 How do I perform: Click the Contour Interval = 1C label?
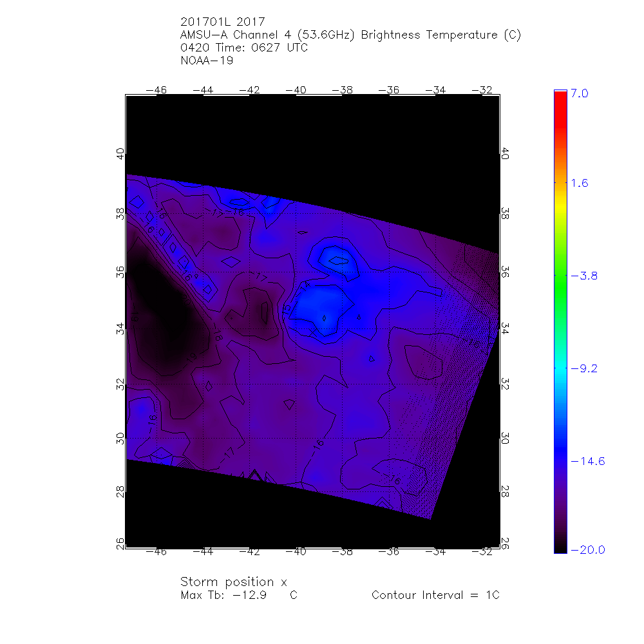(435, 595)
